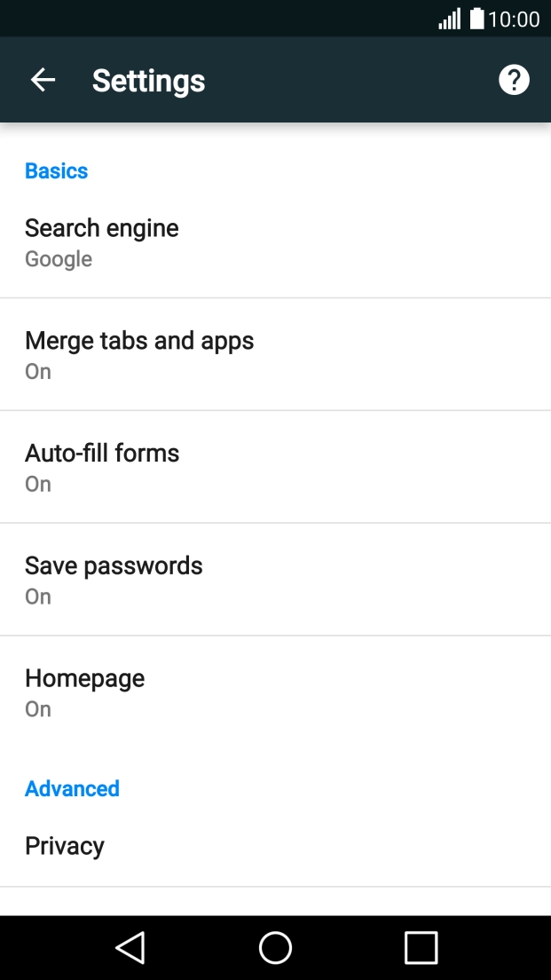Tap the On status under Auto-fill forms
551x980 pixels.
point(38,484)
